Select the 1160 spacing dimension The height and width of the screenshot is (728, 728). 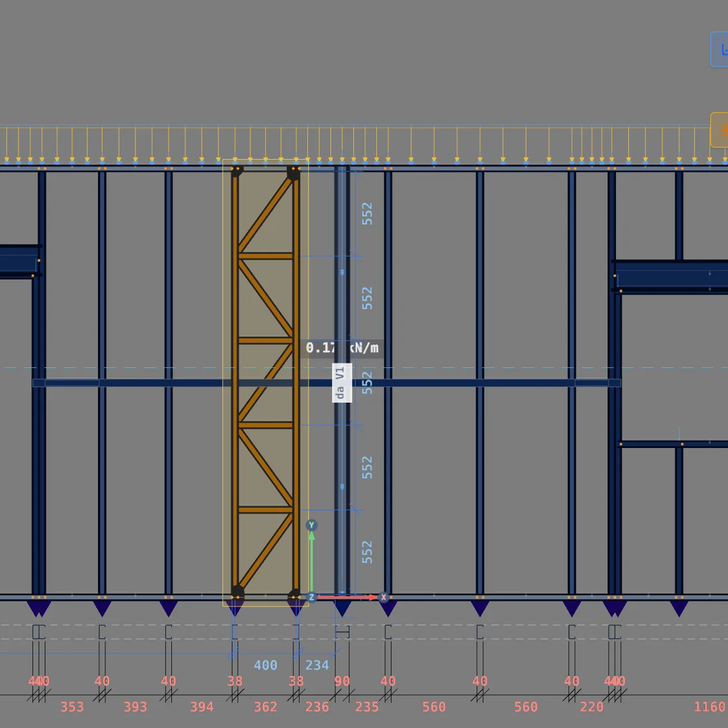pyautogui.click(x=710, y=707)
